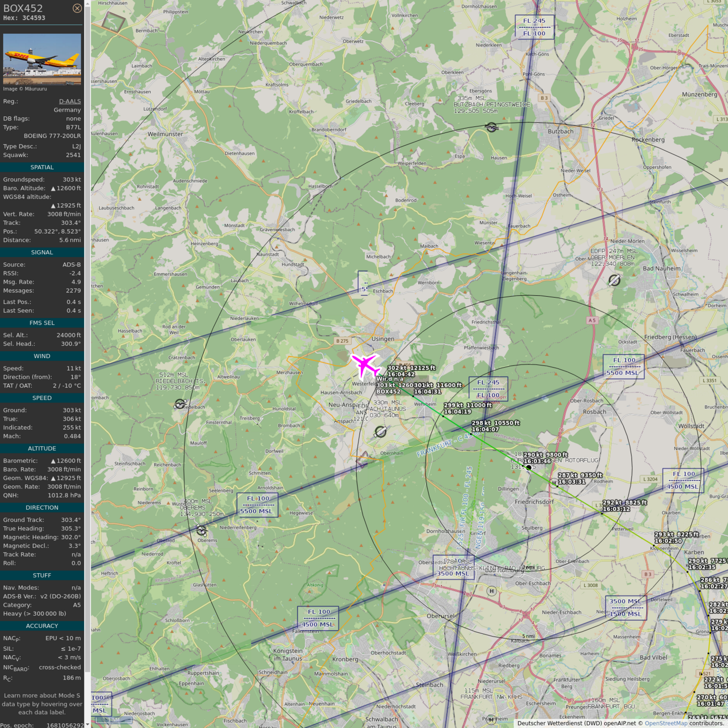Open the OpenStreetMap contributors link
The image size is (728, 728).
coord(666,723)
